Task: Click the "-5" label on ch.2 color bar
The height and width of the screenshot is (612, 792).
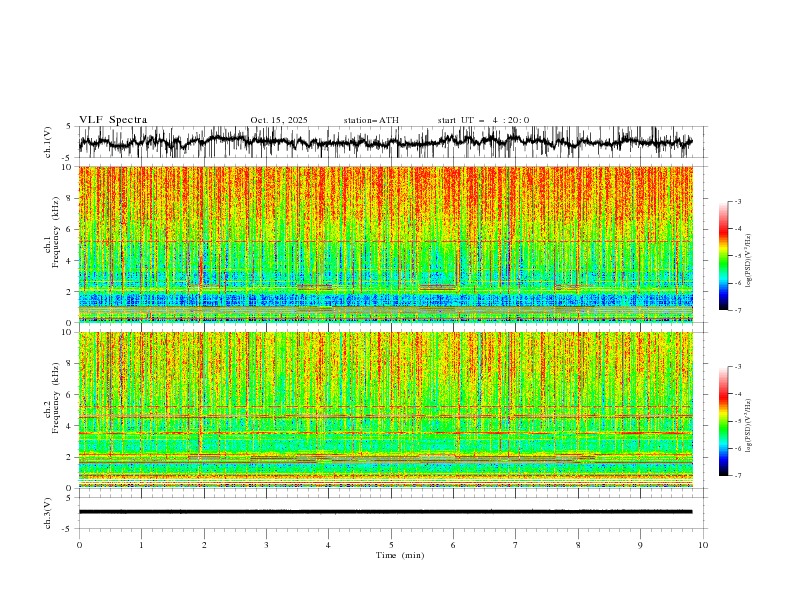Action: (x=737, y=421)
